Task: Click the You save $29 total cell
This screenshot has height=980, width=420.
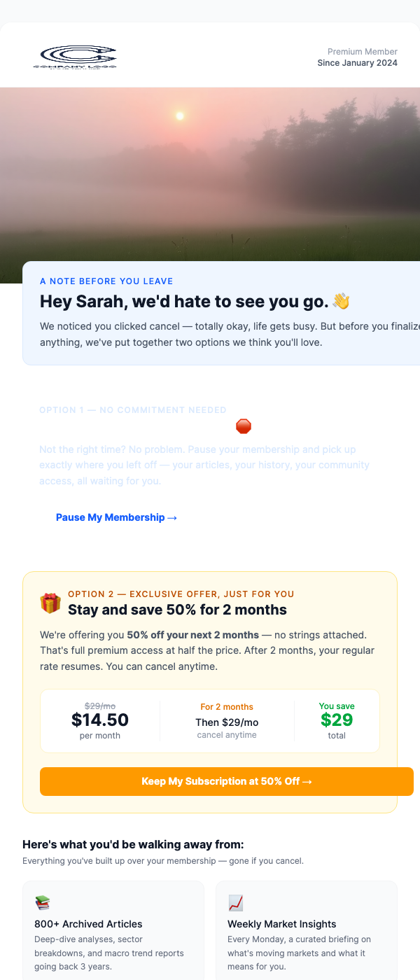Action: 337,720
